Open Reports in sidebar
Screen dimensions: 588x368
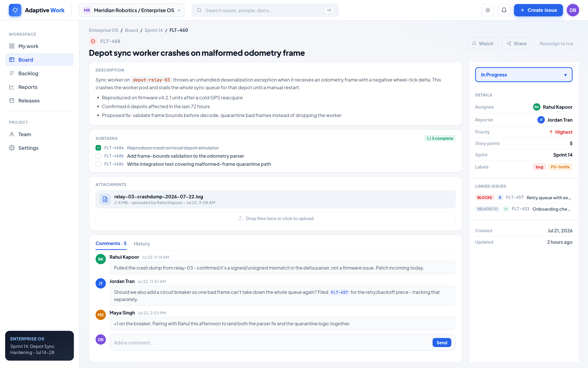(39, 87)
